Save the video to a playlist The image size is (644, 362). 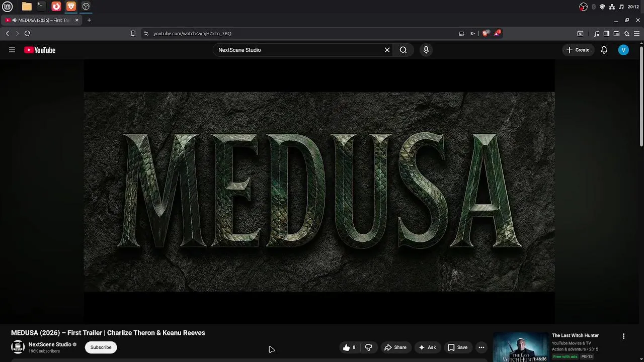tap(457, 347)
